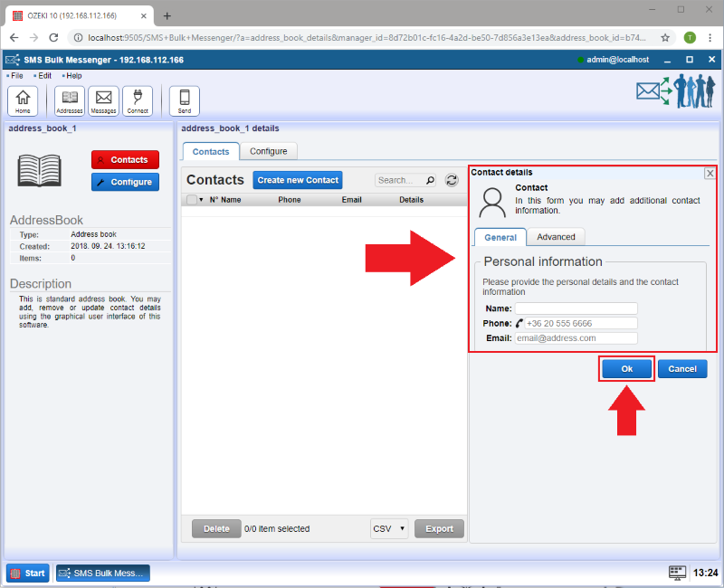Click the Name input field
724x588 pixels.
pos(576,308)
